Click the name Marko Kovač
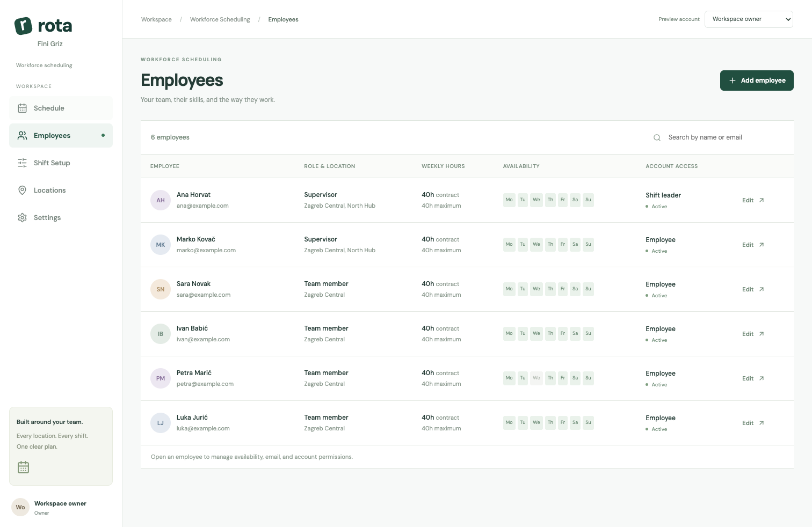Image resolution: width=812 pixels, height=527 pixels. point(196,239)
